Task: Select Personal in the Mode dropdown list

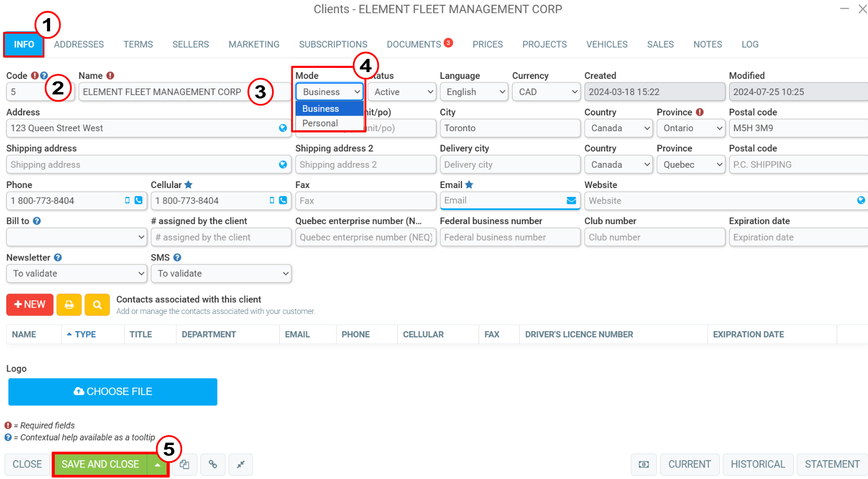Action: (330, 123)
